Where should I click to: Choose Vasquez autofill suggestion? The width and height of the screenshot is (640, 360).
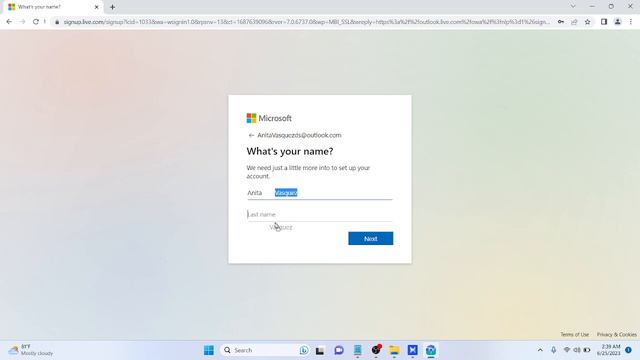(x=281, y=227)
